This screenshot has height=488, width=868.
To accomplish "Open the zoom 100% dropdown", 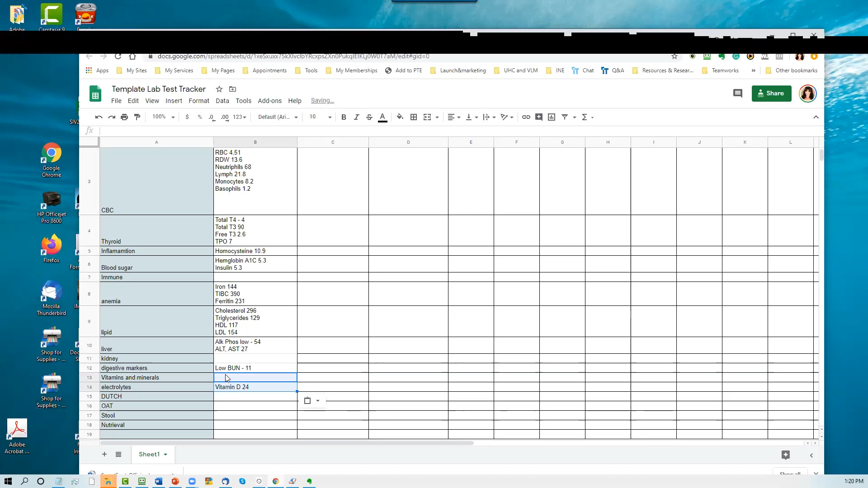I will point(163,117).
